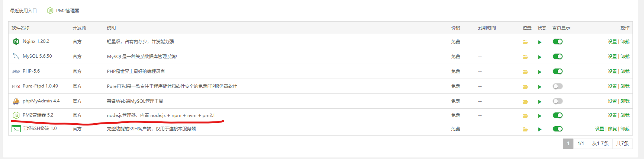Enable homepage display for Pure-Ftpd
The height and width of the screenshot is (159, 644).
(557, 86)
